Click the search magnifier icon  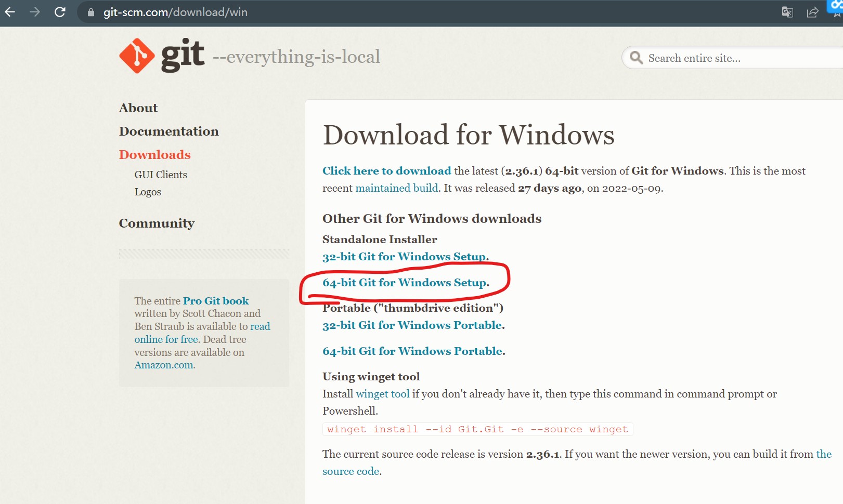pyautogui.click(x=636, y=58)
